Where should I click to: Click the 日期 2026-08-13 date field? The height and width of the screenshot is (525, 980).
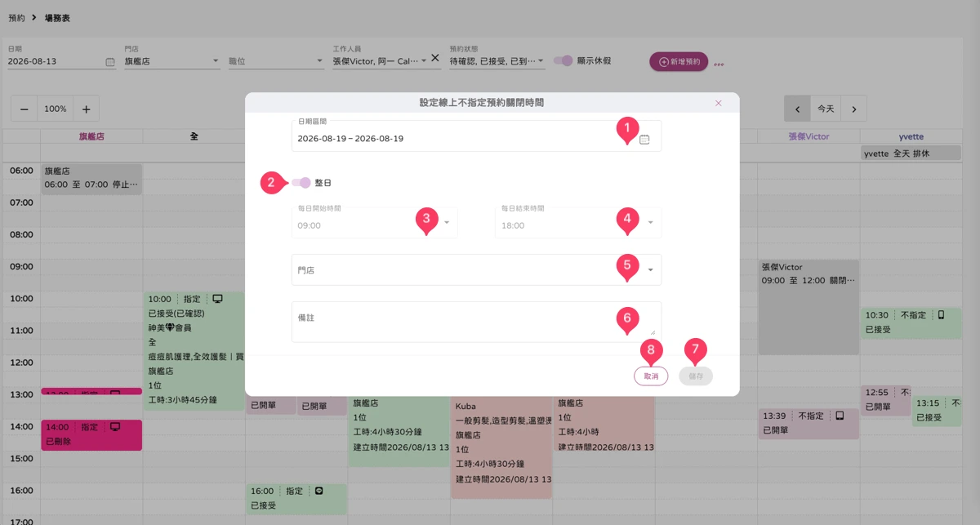(62, 61)
